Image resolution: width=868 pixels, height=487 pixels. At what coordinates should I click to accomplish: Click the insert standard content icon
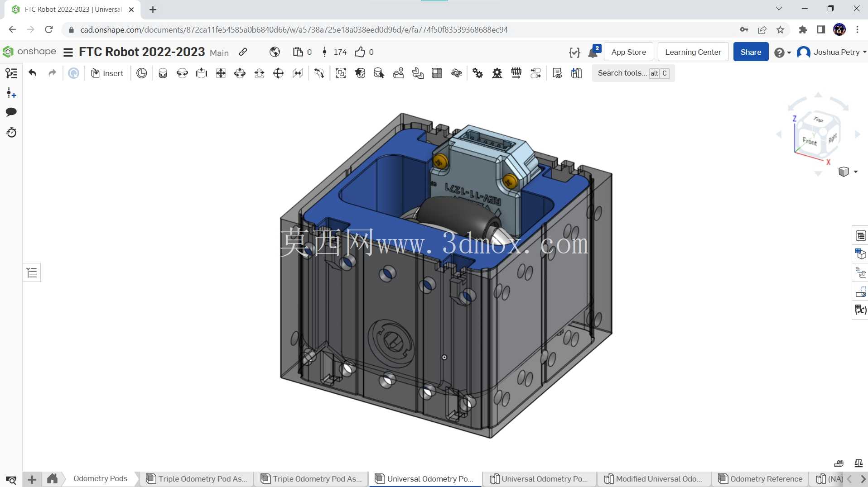point(576,73)
